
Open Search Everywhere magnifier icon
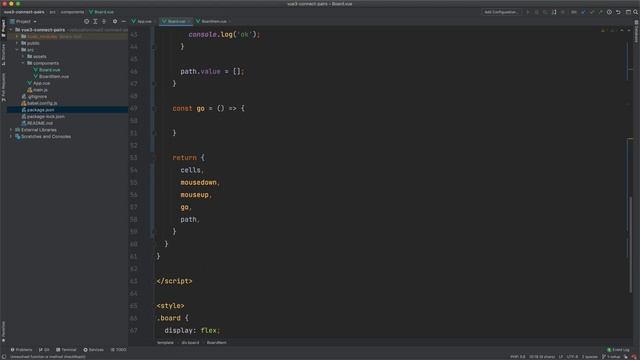636,12
